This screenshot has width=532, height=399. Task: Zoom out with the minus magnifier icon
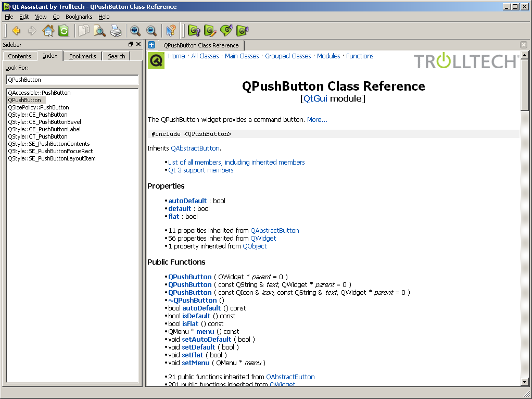tap(151, 31)
